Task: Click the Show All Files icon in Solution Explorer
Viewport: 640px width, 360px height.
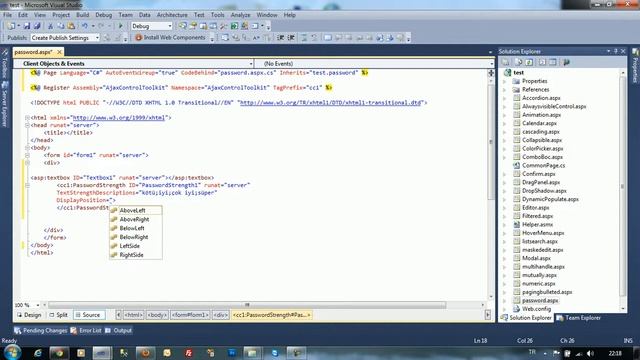Action: (x=519, y=62)
